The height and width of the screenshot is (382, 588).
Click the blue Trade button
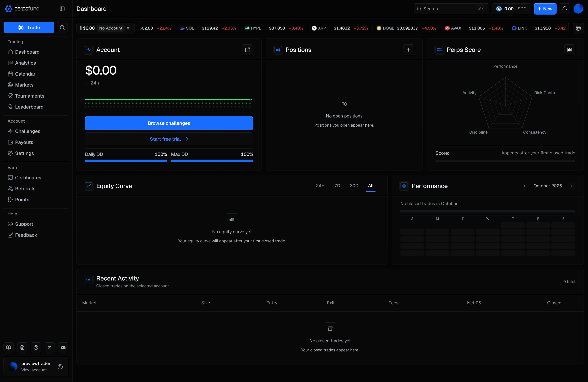(29, 27)
